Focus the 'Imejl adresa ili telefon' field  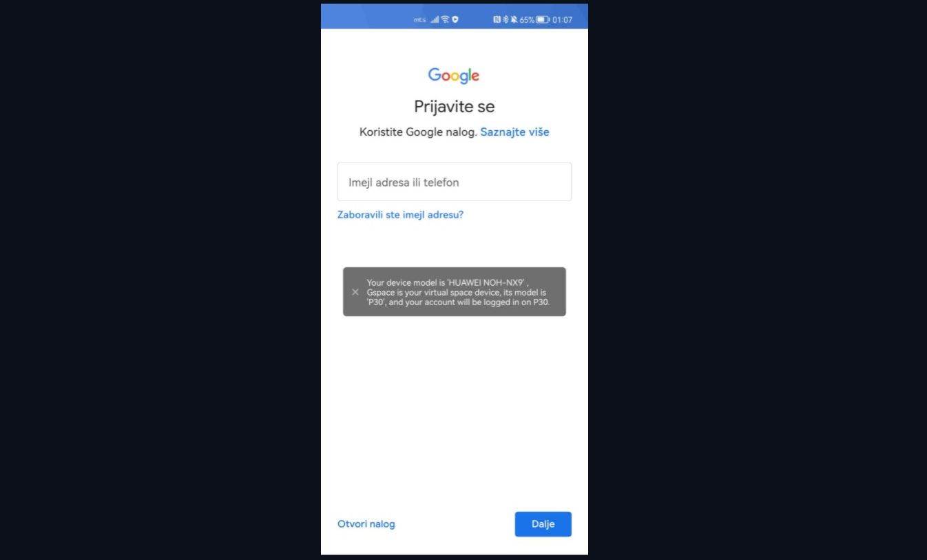[454, 182]
